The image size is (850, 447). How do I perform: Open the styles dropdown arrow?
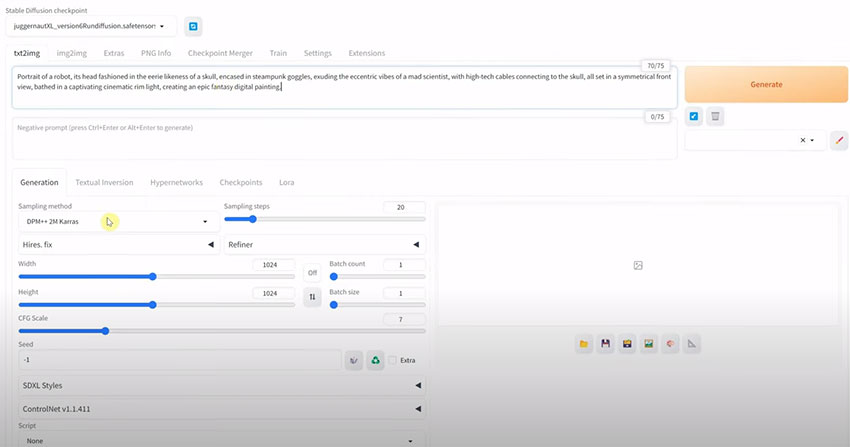tap(812, 140)
